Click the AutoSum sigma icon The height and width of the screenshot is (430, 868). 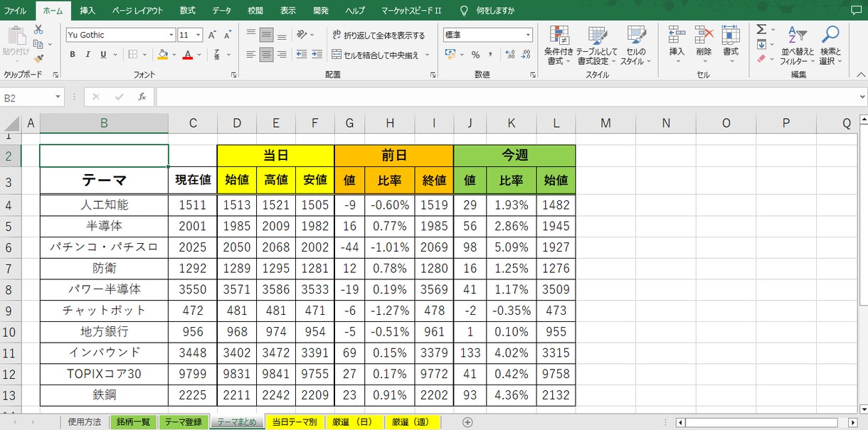pos(761,29)
